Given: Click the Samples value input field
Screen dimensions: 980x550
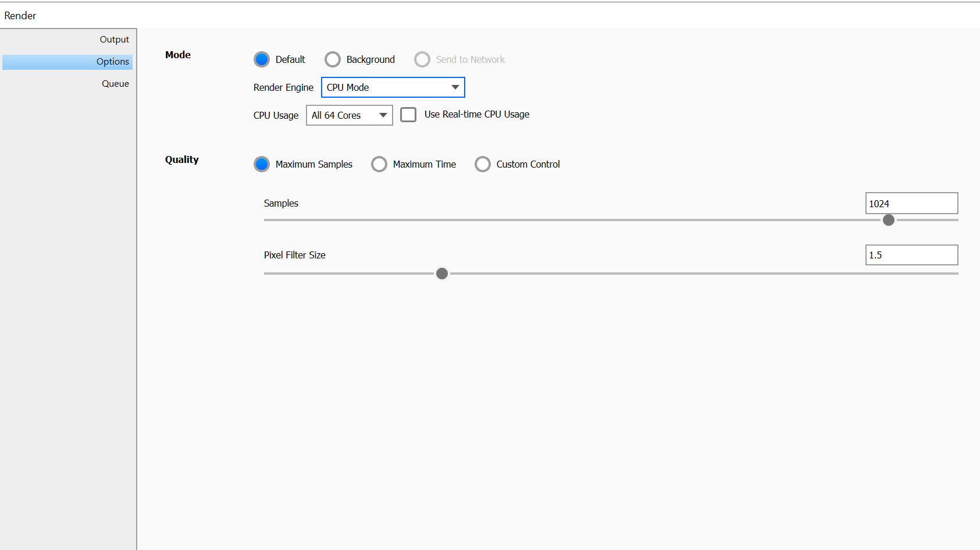Looking at the screenshot, I should pos(911,204).
